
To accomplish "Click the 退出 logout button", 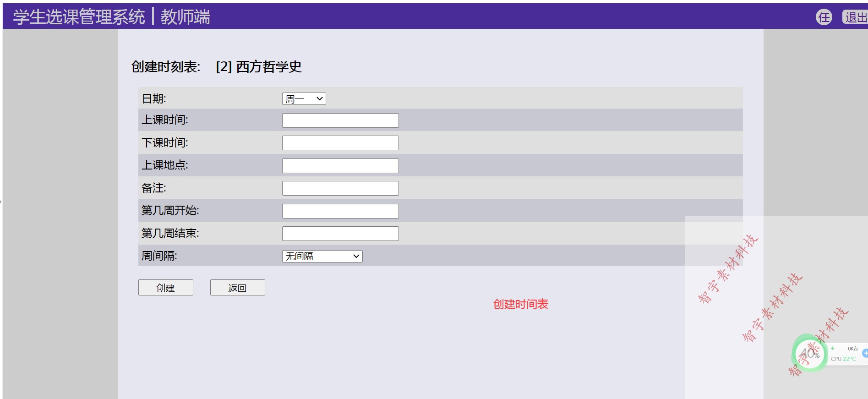I will pos(855,17).
